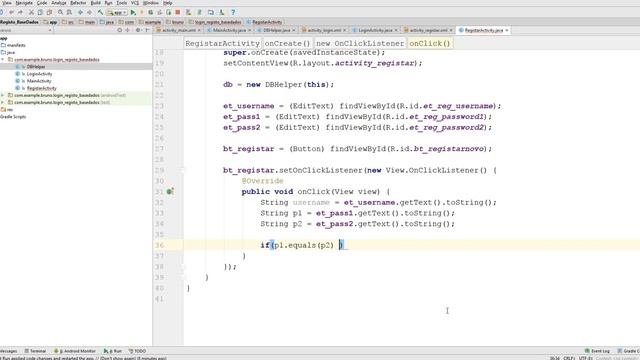Run the app with the green play icon

tap(133, 13)
